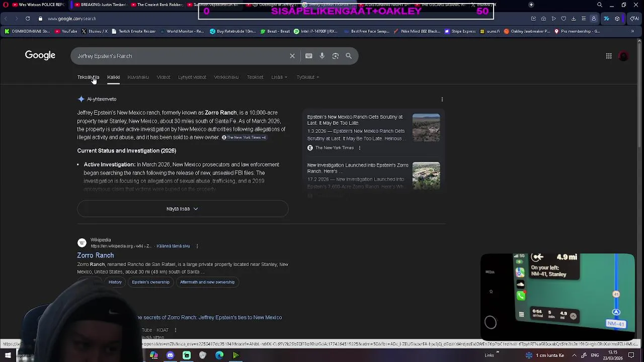Viewport: 644px width, 362px height.
Task: Open Microsoft Edge from the taskbar
Action: (x=219, y=355)
